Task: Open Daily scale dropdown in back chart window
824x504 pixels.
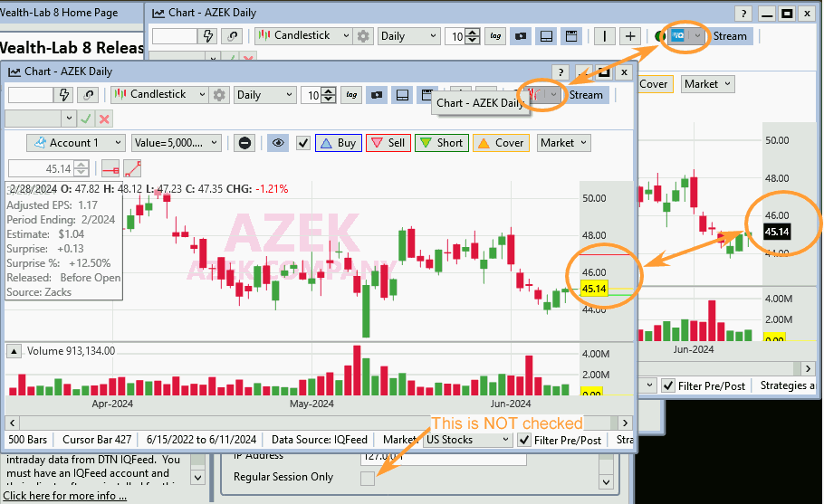Action: tap(408, 36)
